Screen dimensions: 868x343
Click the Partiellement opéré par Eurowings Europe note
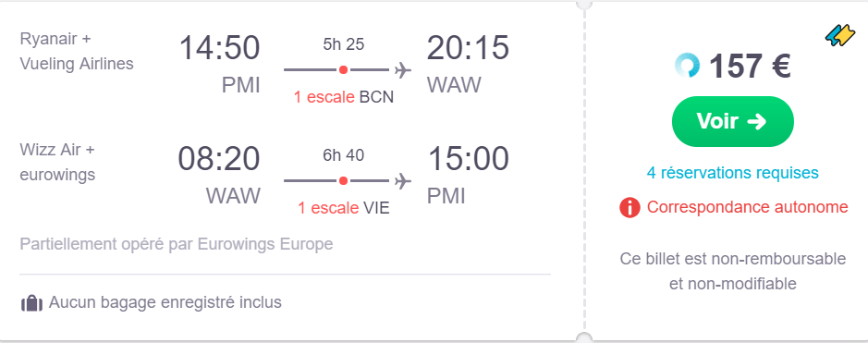point(176,244)
